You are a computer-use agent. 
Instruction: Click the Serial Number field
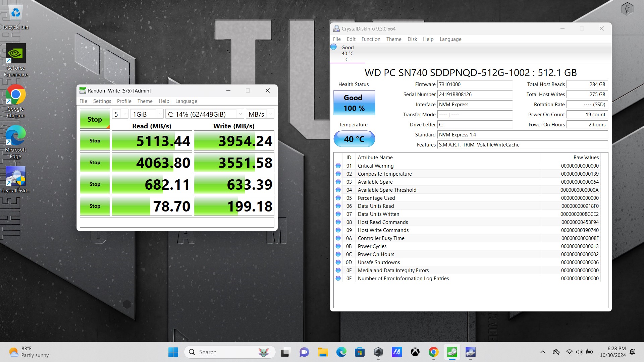475,95
